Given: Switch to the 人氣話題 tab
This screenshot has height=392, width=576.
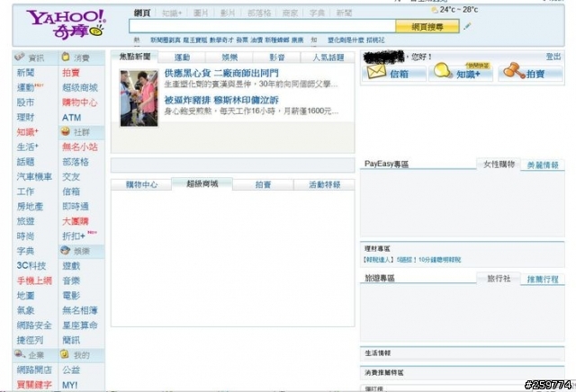Looking at the screenshot, I should tap(328, 58).
